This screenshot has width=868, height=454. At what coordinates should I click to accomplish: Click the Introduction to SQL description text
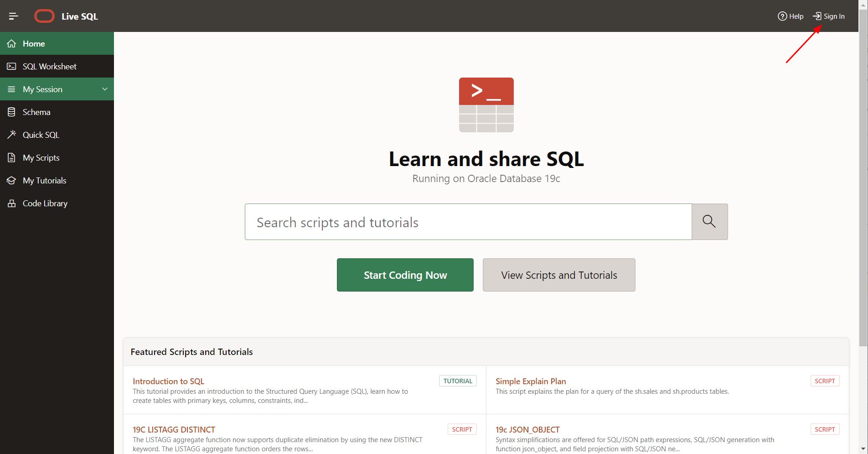pyautogui.click(x=270, y=396)
